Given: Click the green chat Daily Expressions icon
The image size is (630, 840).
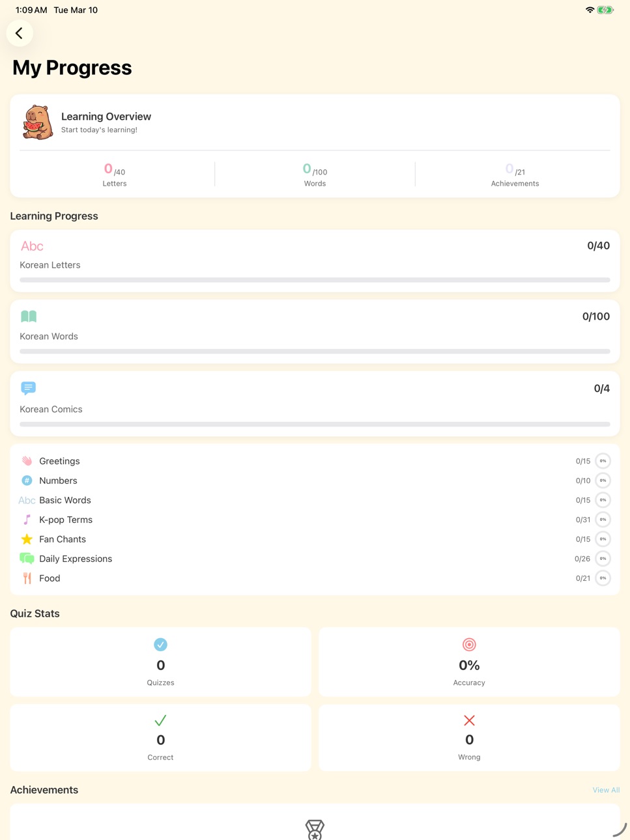Looking at the screenshot, I should click(x=27, y=559).
